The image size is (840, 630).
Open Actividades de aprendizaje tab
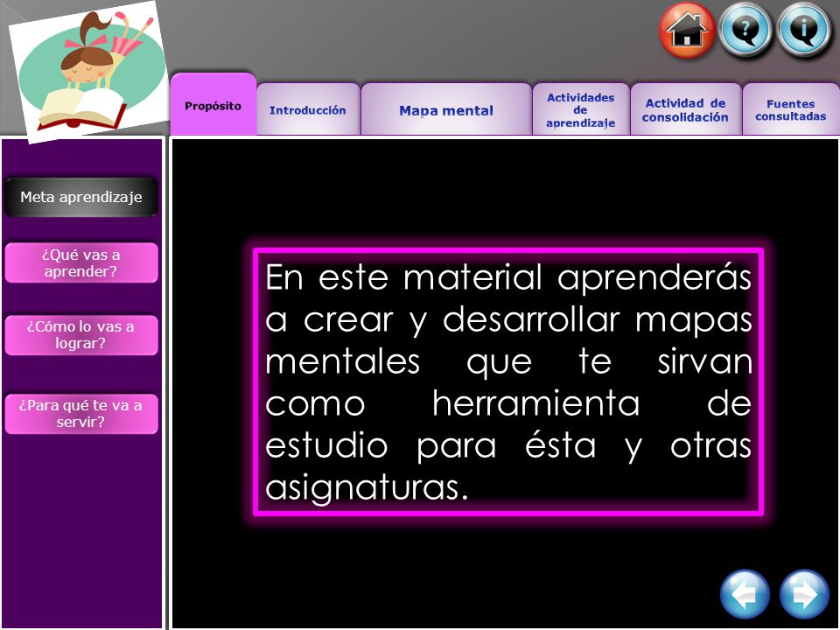(x=581, y=109)
